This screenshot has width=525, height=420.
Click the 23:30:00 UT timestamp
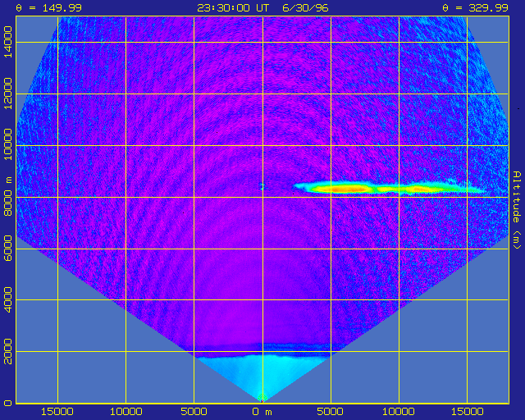coord(233,7)
